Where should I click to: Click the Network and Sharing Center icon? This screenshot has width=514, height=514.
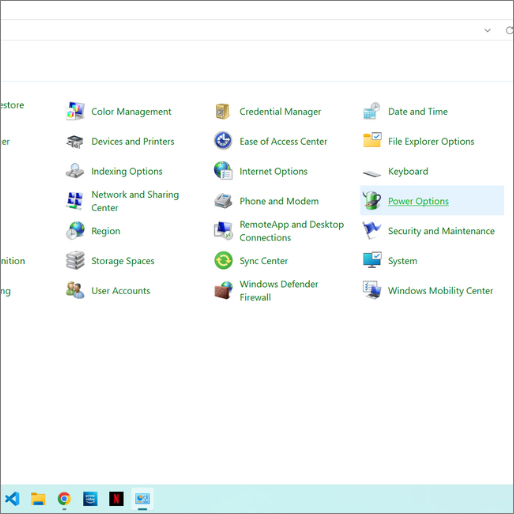click(75, 201)
